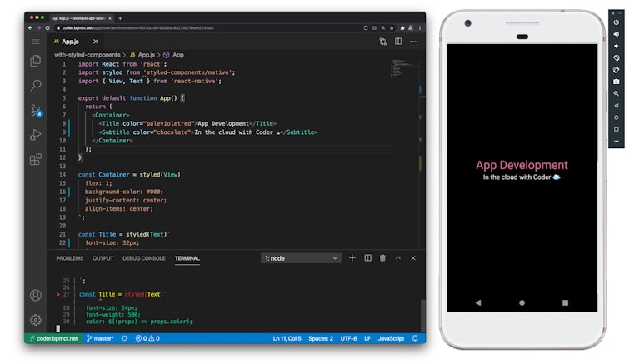Select the TERMINAL tab
The height and width of the screenshot is (364, 640).
click(x=187, y=258)
